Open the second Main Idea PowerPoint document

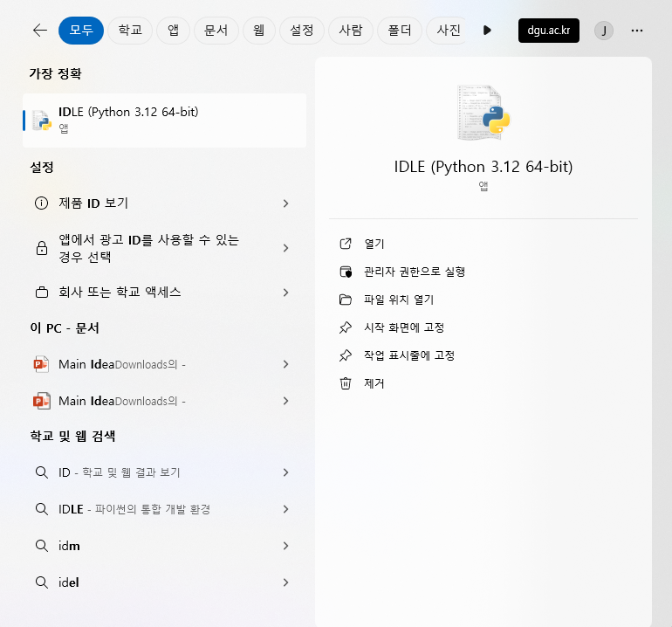(x=165, y=401)
